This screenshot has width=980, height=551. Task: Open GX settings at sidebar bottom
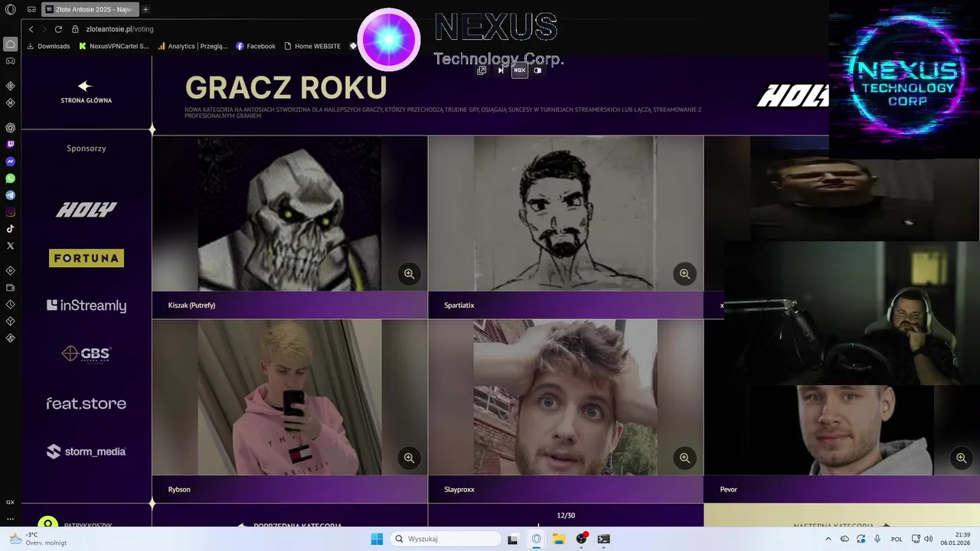pyautogui.click(x=10, y=502)
